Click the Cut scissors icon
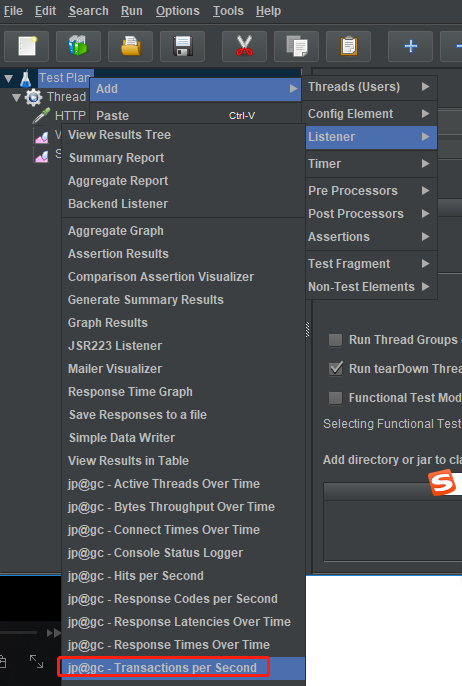The height and width of the screenshot is (686, 462). click(244, 46)
